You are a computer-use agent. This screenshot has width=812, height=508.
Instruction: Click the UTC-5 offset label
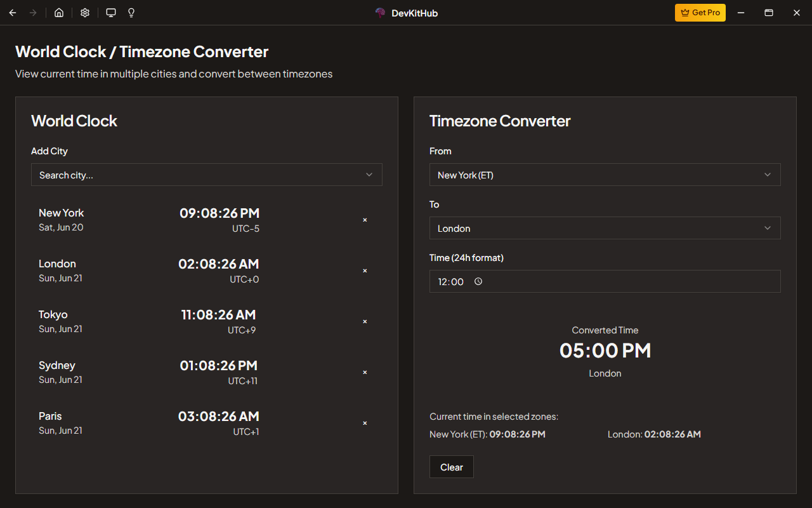pyautogui.click(x=246, y=229)
